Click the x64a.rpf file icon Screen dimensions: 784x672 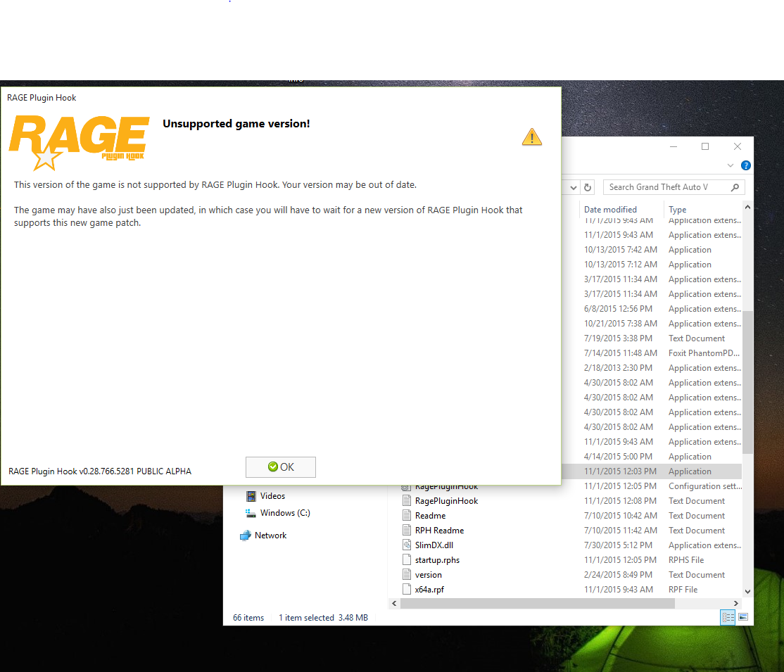tap(407, 590)
